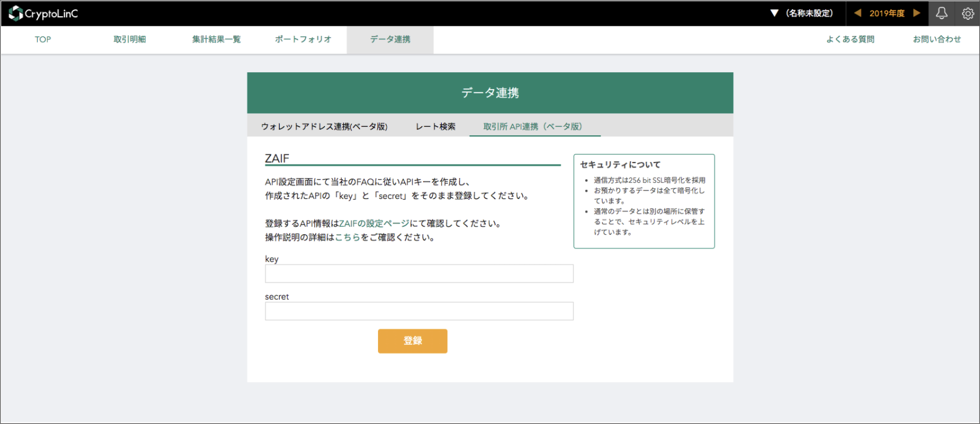
Task: Click the ZAIF section heading
Action: (x=277, y=159)
